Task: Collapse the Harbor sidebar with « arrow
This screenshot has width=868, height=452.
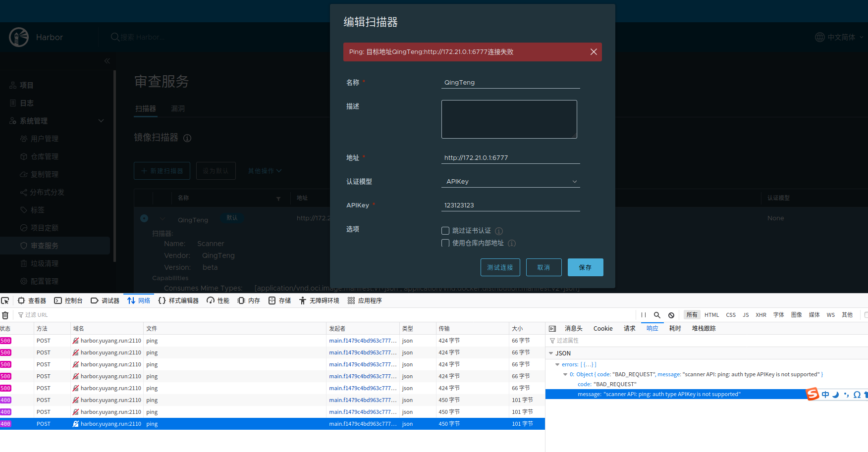Action: point(107,60)
